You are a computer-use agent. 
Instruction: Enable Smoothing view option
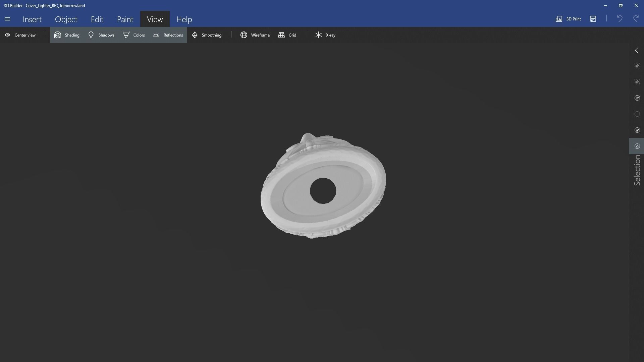[x=207, y=35]
